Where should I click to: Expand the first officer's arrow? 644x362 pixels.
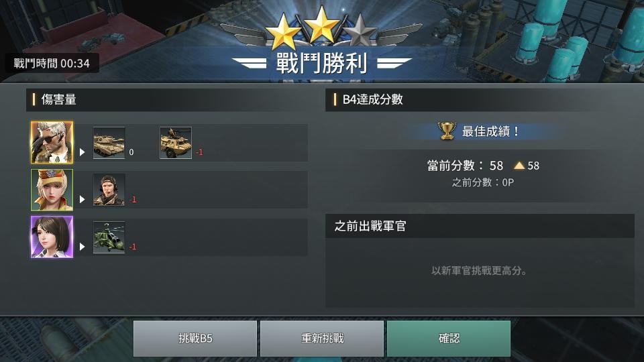click(82, 152)
